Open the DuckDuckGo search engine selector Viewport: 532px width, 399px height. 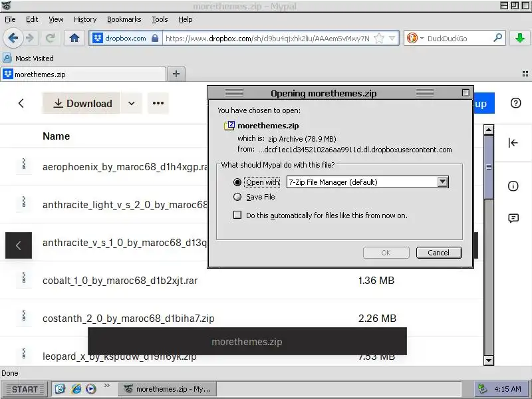414,39
